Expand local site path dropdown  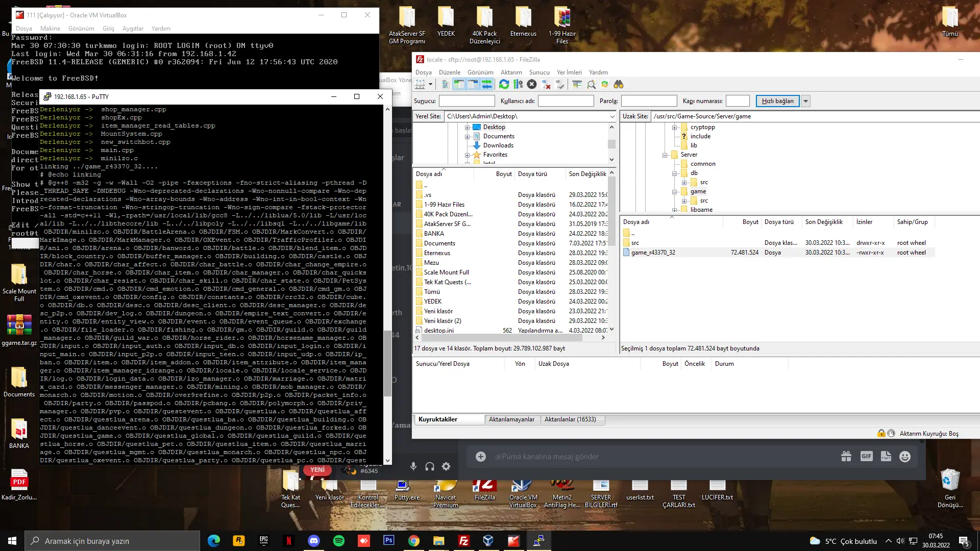coord(612,116)
